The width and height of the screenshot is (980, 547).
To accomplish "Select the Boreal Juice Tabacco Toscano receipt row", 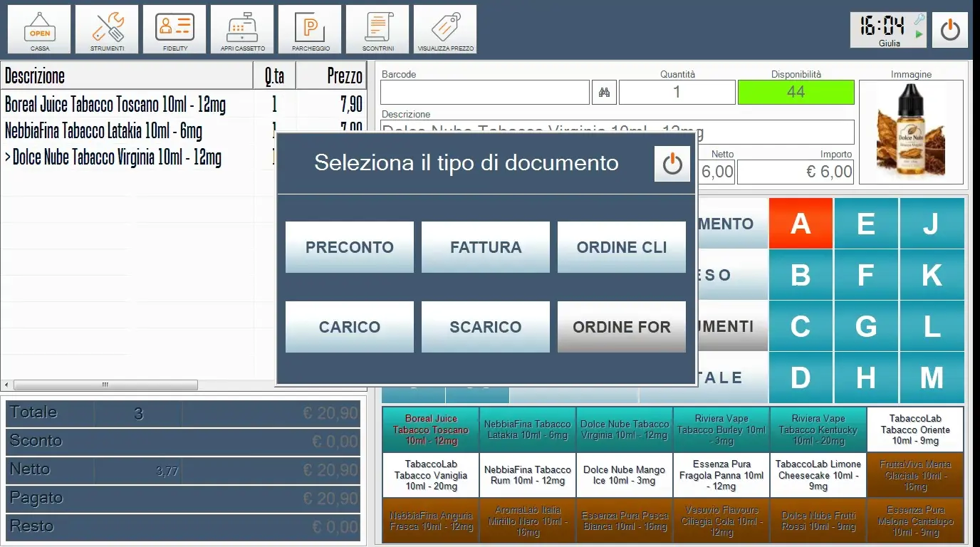I will pos(184,105).
